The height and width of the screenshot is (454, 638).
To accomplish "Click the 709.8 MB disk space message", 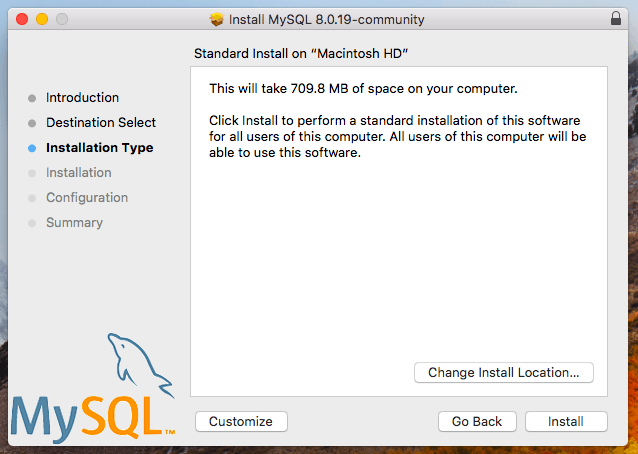I will coord(362,89).
